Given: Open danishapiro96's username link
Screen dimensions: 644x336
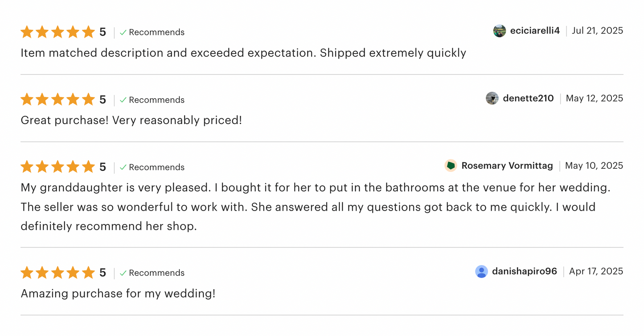Looking at the screenshot, I should pyautogui.click(x=524, y=271).
